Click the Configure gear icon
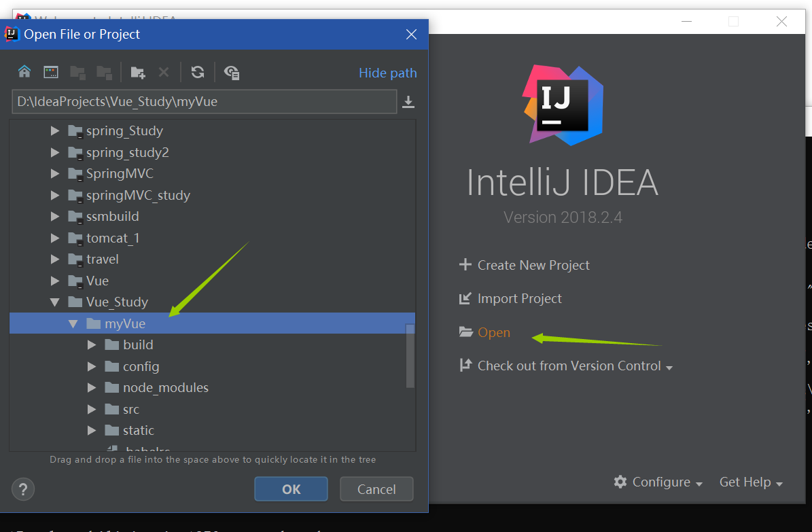Image resolution: width=812 pixels, height=532 pixels. point(620,482)
